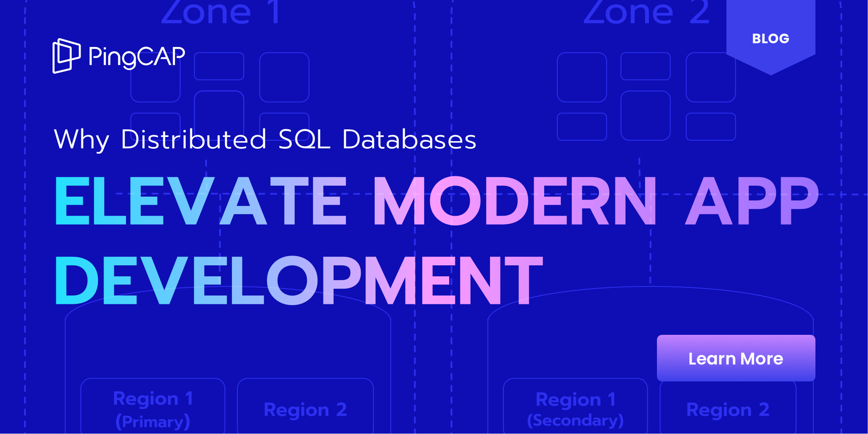Click the PingCAP cube logo icon
This screenshot has width=868, height=434.
[66, 56]
